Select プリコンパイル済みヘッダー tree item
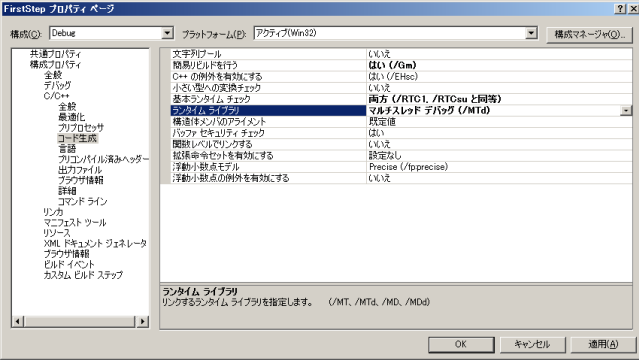This screenshot has height=360, width=639. 103,159
